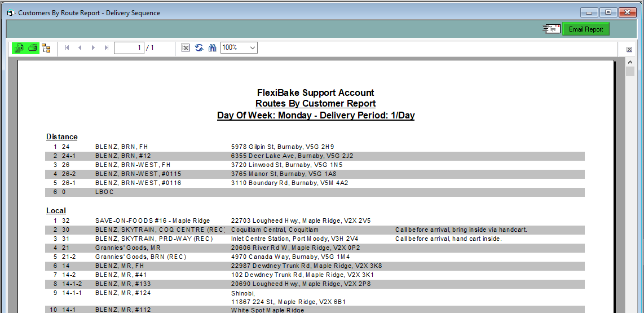Select the BLENZ, BRN, FH row
The height and width of the screenshot is (313, 644).
click(x=315, y=147)
